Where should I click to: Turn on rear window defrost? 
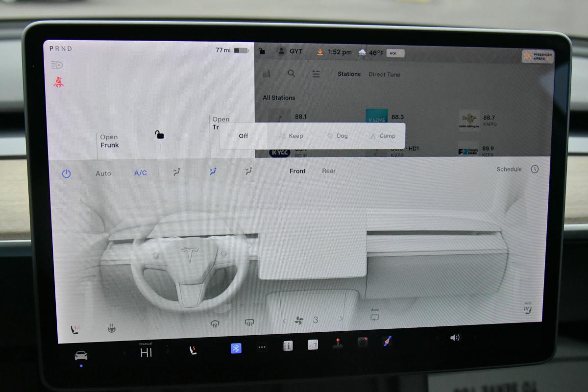click(x=249, y=322)
